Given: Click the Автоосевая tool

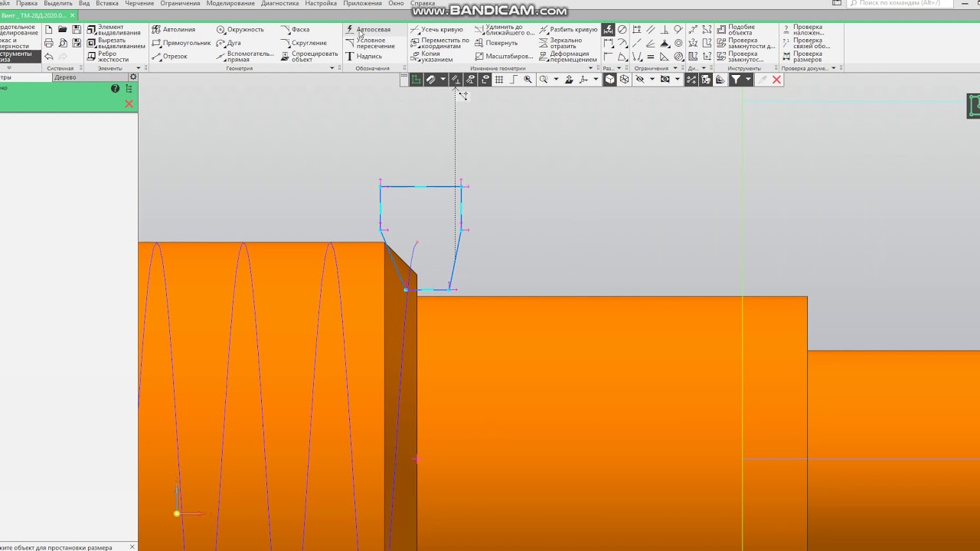Looking at the screenshot, I should coord(367,30).
